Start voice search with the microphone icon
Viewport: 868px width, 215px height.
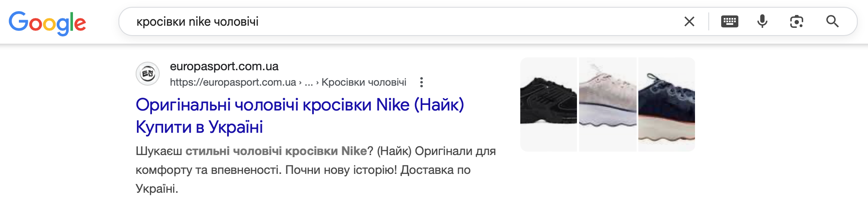click(762, 21)
